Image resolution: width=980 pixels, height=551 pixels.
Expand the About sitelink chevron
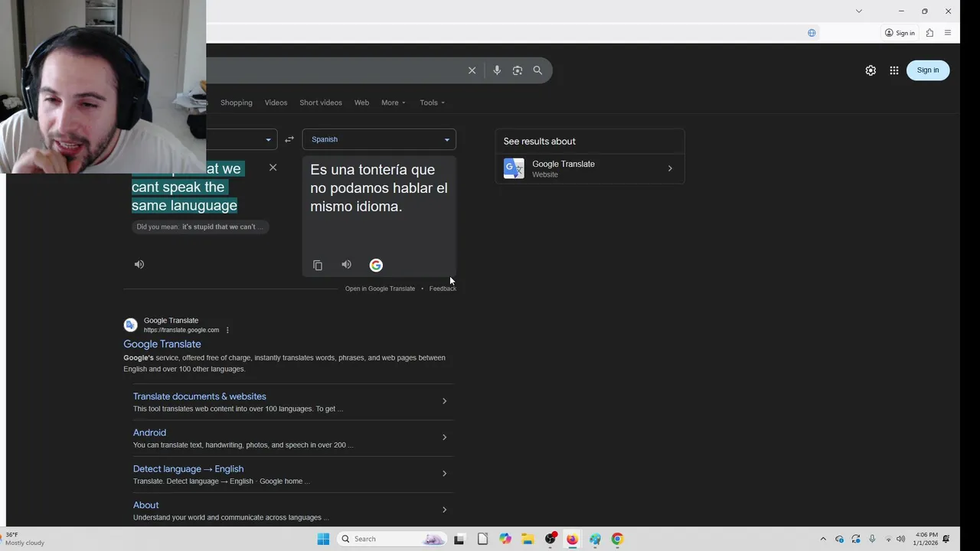click(444, 510)
